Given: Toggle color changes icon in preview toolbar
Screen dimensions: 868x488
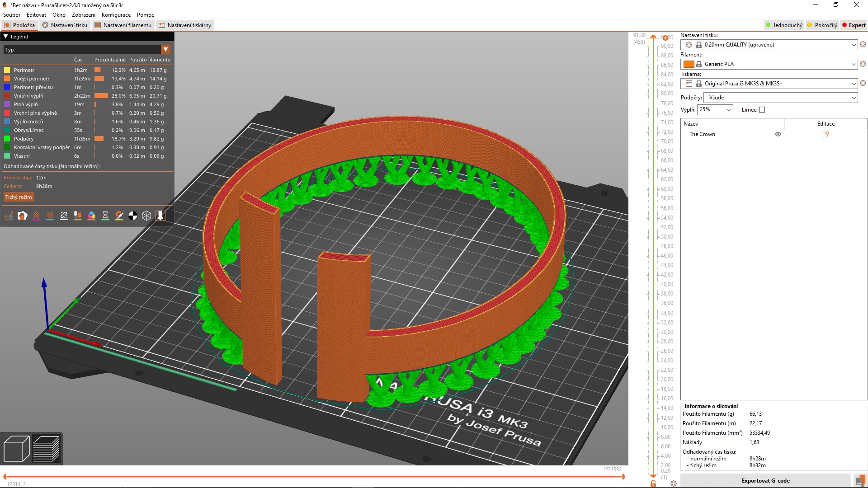Looking at the screenshot, I should [92, 216].
